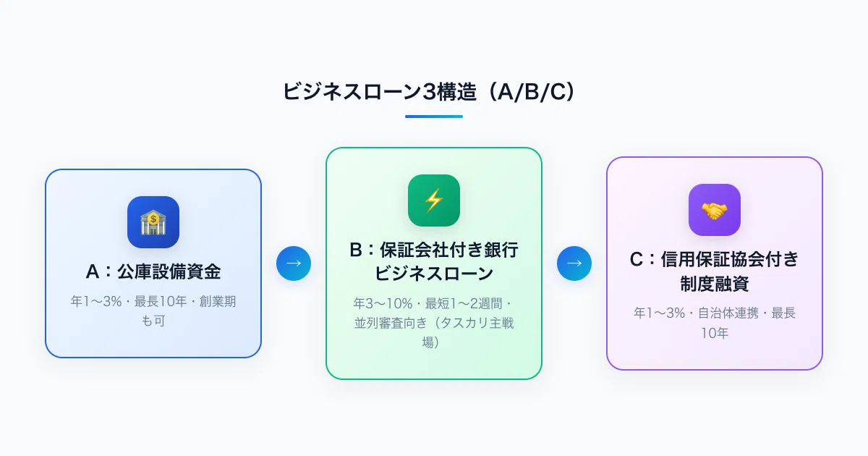
Task: Click the heading C：信用保証協会付き制度融資
Action: (715, 271)
